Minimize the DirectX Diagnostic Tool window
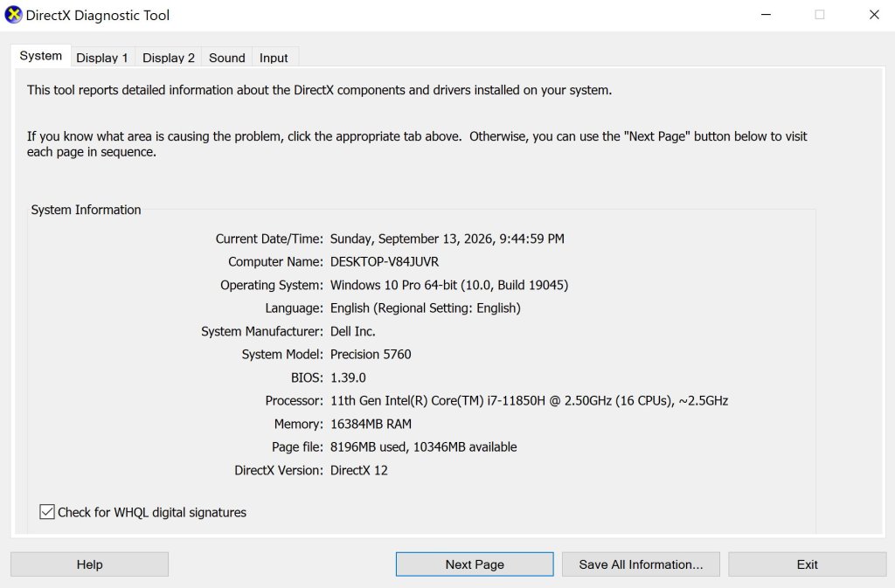The width and height of the screenshot is (895, 588). [766, 15]
